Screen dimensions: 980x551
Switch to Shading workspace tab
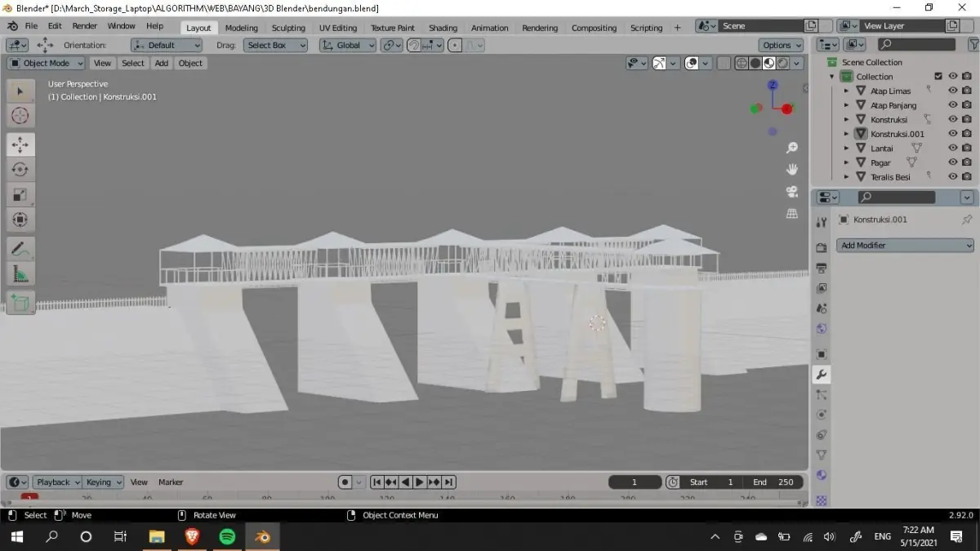coord(443,28)
